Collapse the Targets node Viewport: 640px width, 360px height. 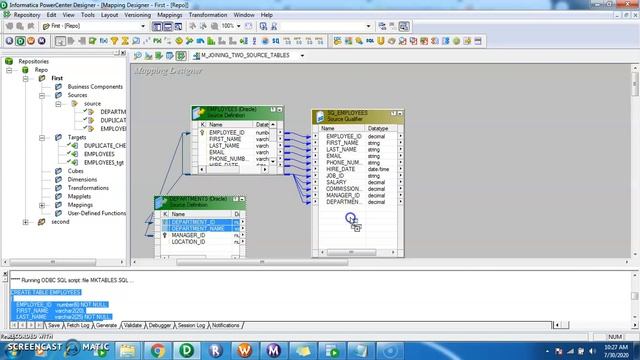[x=42, y=138]
